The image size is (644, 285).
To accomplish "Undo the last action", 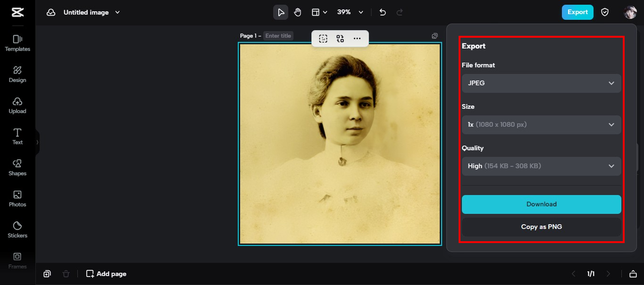I will (383, 12).
